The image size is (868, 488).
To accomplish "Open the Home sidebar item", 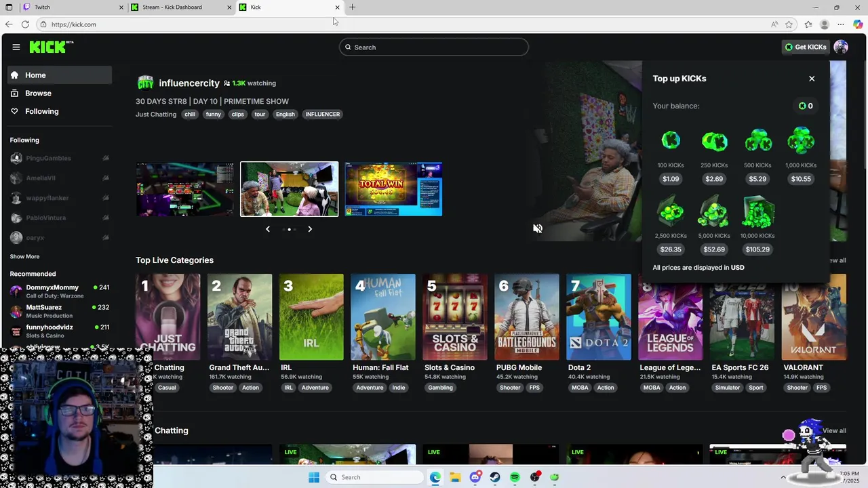I will point(60,75).
